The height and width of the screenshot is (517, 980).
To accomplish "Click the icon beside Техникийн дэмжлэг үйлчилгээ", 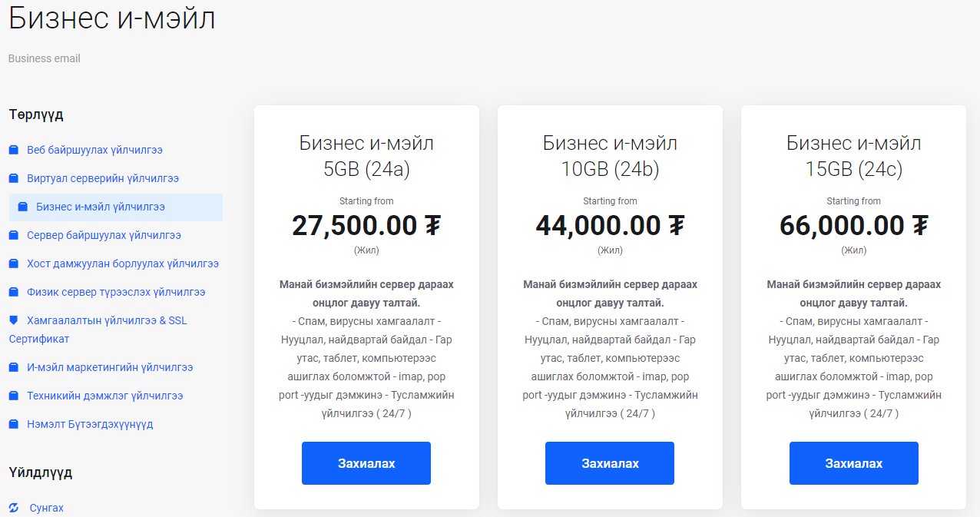I will [13, 396].
